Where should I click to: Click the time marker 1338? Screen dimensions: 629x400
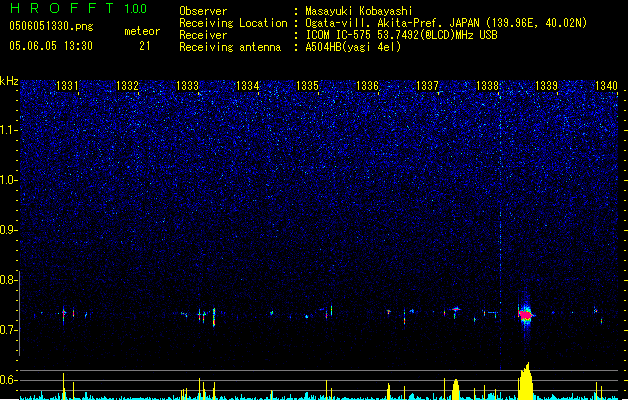[x=487, y=86]
